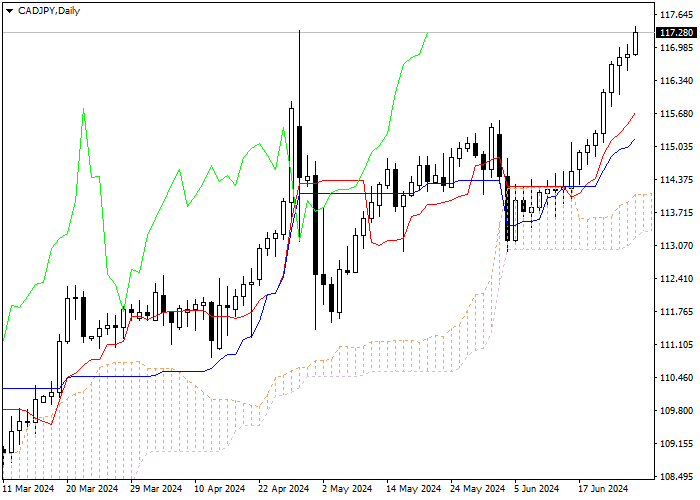The height and width of the screenshot is (500, 700).
Task: Select the current price label 117.280
Action: point(676,33)
